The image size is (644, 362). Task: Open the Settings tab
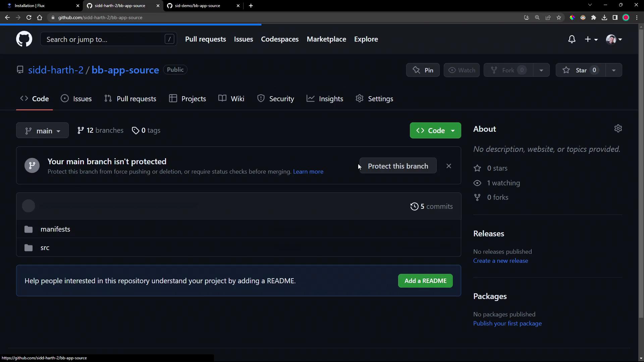click(x=374, y=99)
